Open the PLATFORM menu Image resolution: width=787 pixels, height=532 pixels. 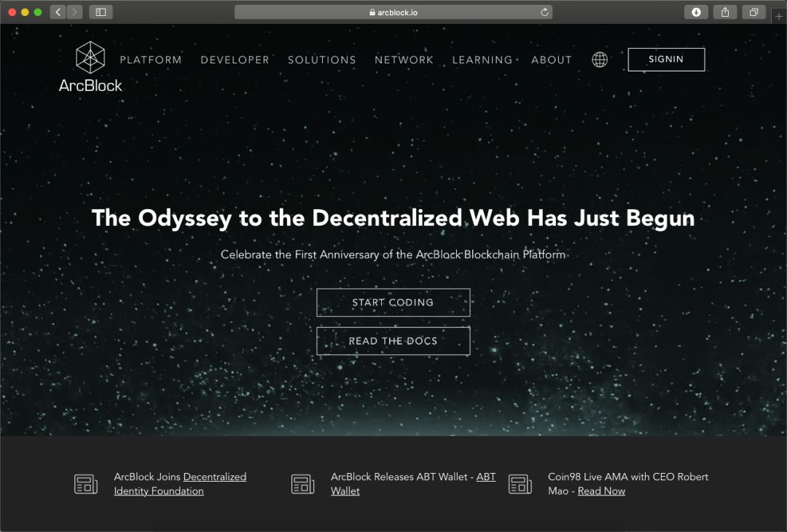coord(151,60)
